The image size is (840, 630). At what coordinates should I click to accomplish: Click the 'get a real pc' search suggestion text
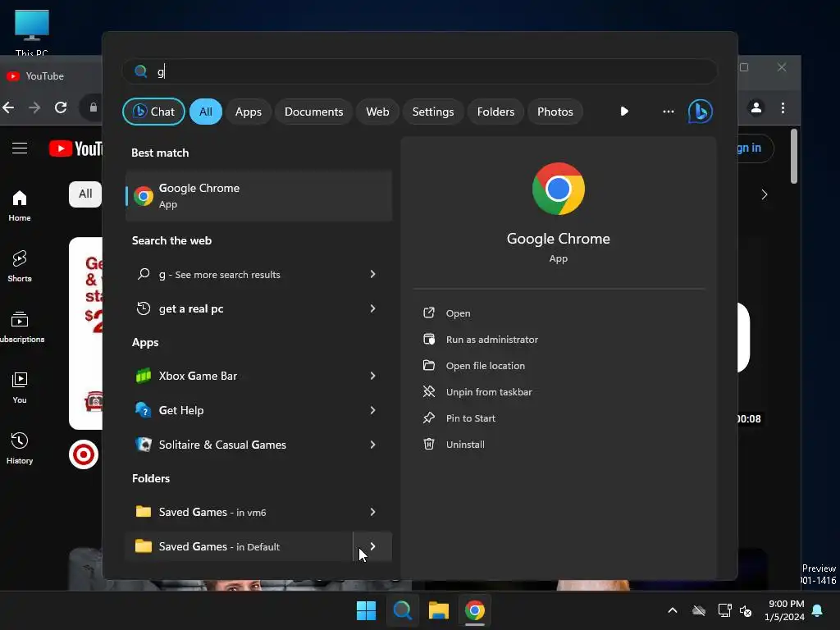[x=191, y=308]
